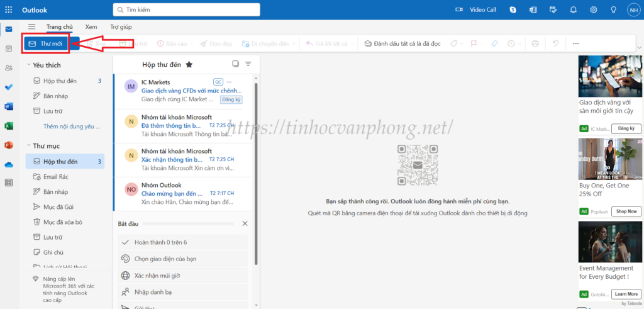Viewport: 644px width, 309px height.
Task: Click Đăng ký on IC Markets email
Action: pyautogui.click(x=231, y=99)
